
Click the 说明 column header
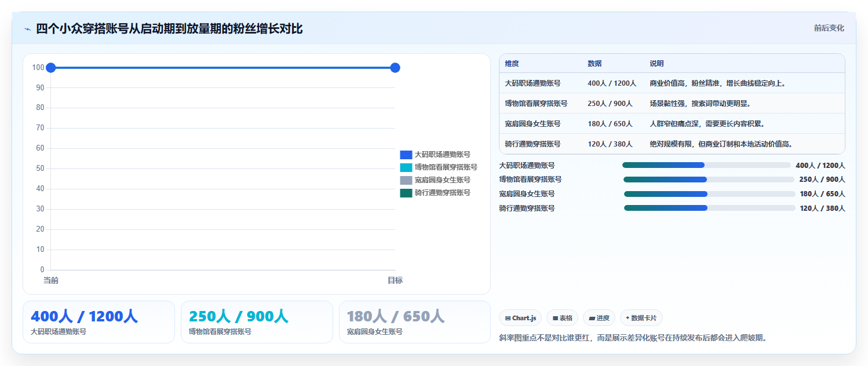(657, 64)
